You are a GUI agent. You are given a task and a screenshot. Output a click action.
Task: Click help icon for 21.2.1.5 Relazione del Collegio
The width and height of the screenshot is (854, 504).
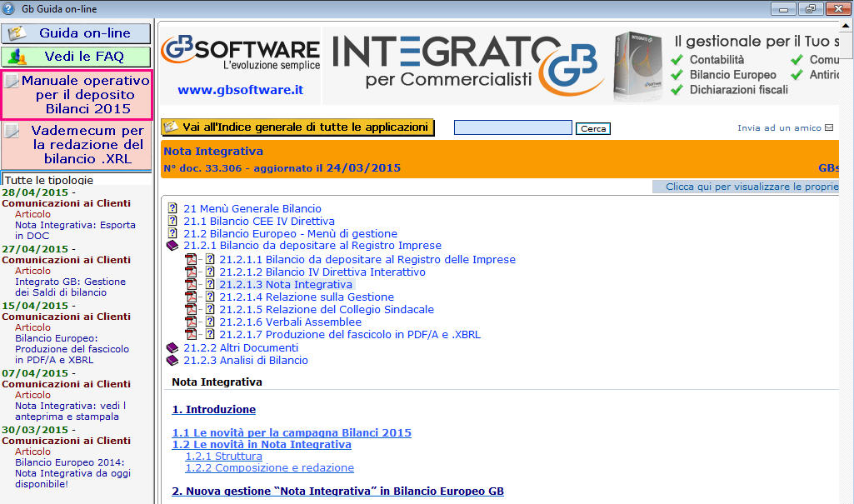click(x=210, y=309)
